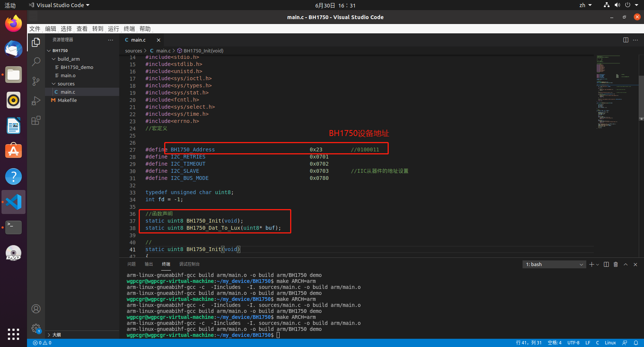Open the 文件 menu
The width and height of the screenshot is (644, 347).
click(35, 29)
